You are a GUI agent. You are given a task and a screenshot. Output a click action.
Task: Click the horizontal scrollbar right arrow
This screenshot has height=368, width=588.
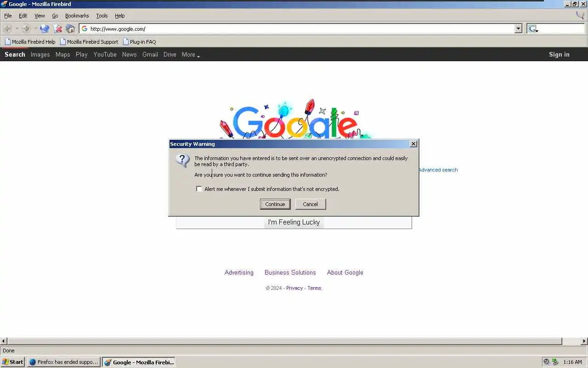[x=584, y=341]
